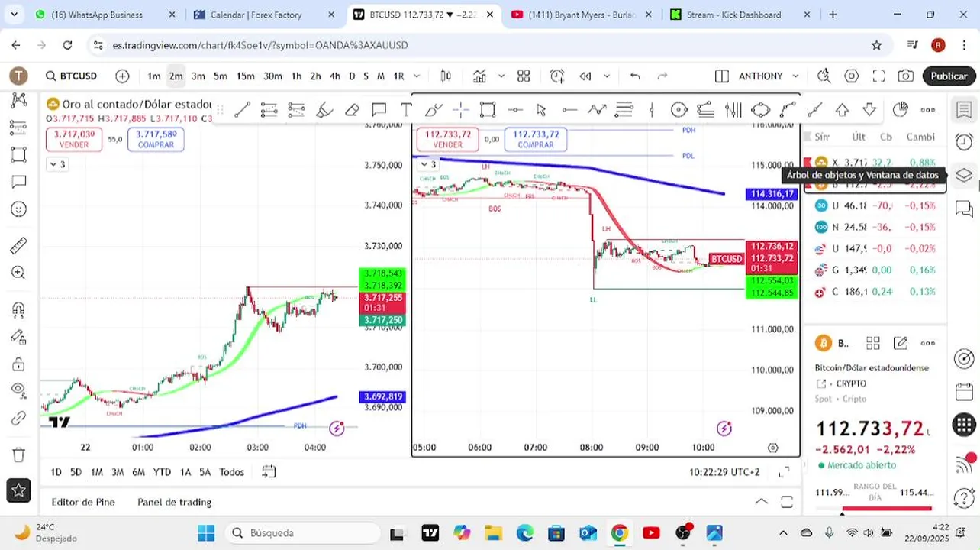Select 5D date range
980x550 pixels.
(x=76, y=472)
